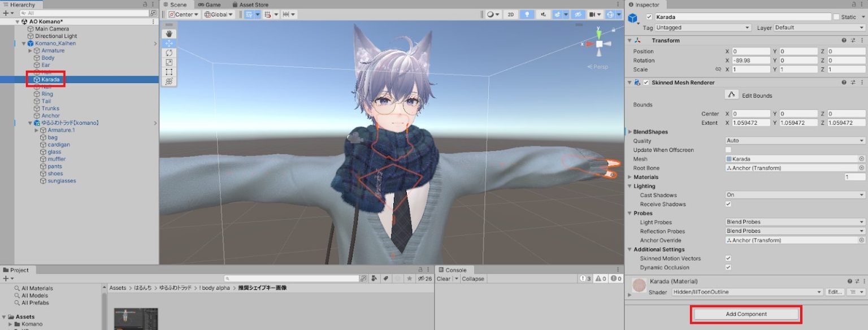Select the Rect transform tool
This screenshot has height=330, width=868.
click(168, 72)
